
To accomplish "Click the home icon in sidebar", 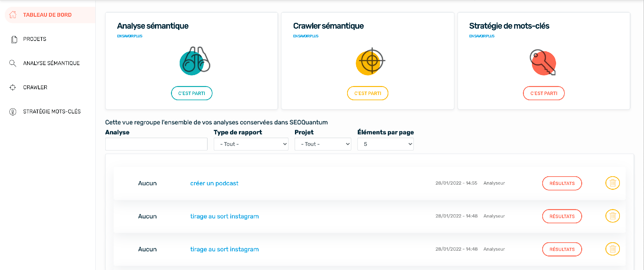I will coord(13,15).
